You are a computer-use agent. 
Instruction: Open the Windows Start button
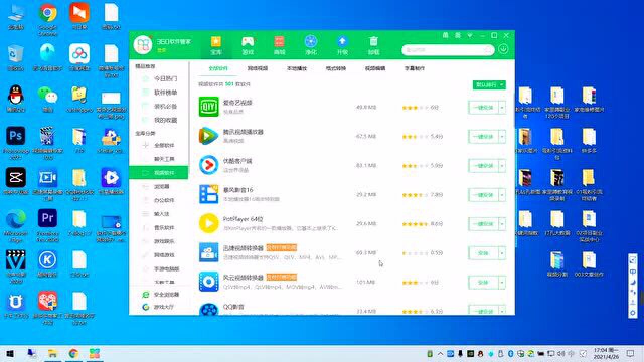10,353
